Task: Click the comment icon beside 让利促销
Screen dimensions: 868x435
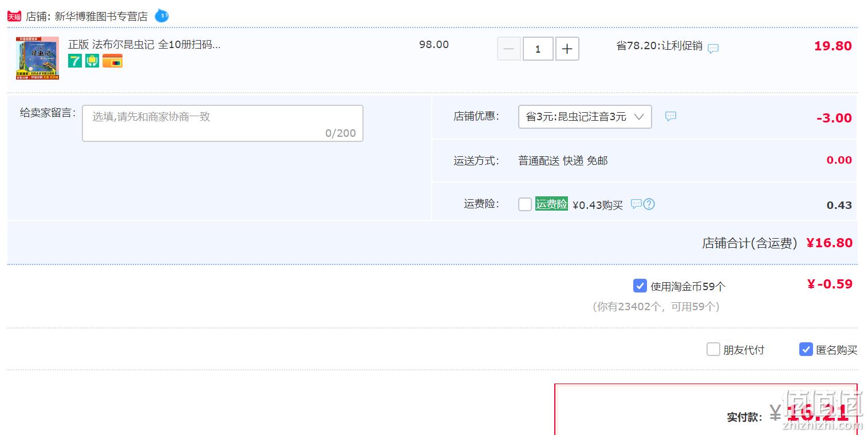Action: [x=713, y=49]
